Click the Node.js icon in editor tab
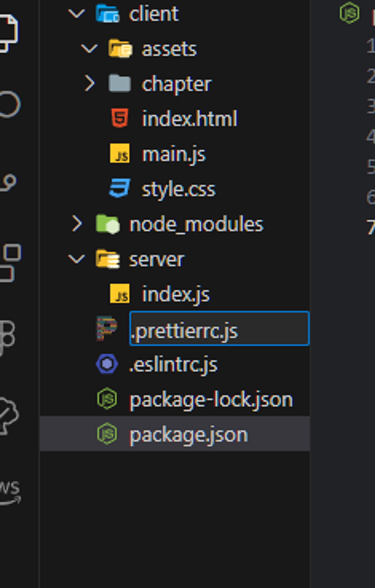Image resolution: width=375 pixels, height=588 pixels. tap(349, 13)
